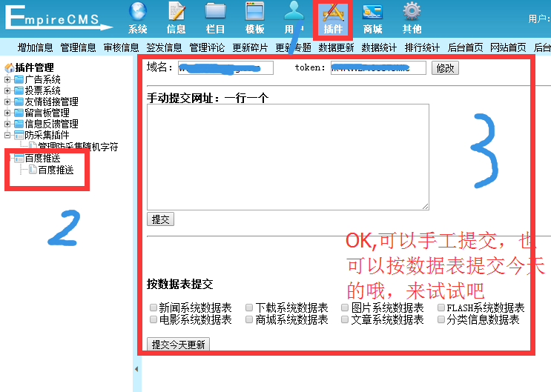Image resolution: width=551 pixels, height=392 pixels.
Task: Check FLASH系统数据表 checkbox
Action: click(x=441, y=308)
